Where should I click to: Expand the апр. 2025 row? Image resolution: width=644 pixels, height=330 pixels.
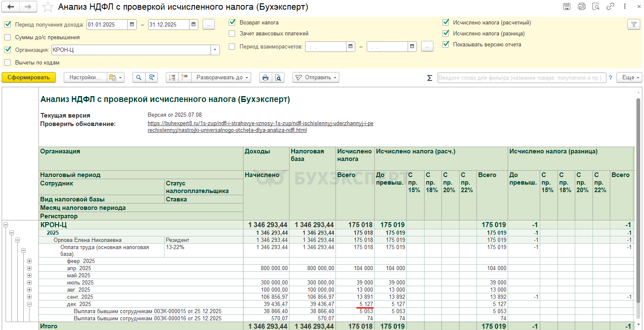(x=29, y=268)
